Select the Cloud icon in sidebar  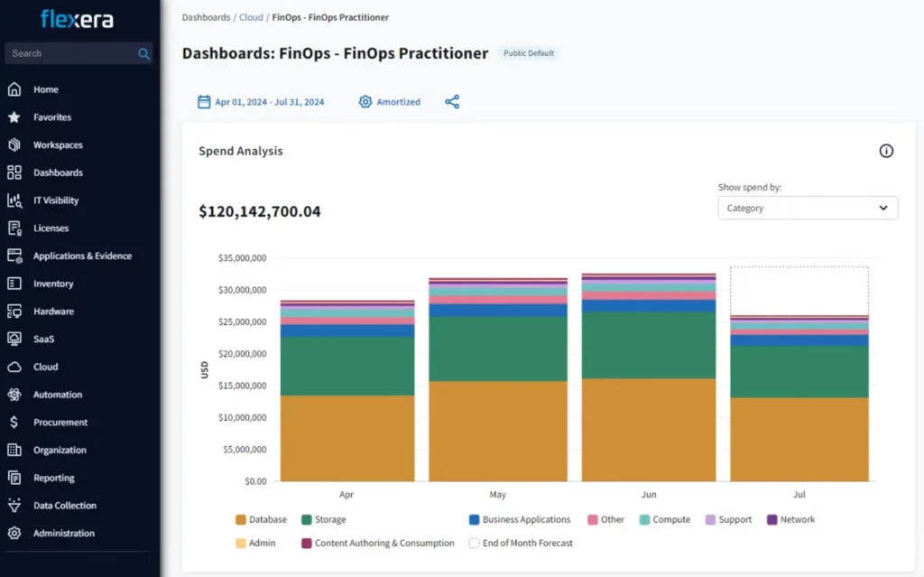[x=14, y=367]
